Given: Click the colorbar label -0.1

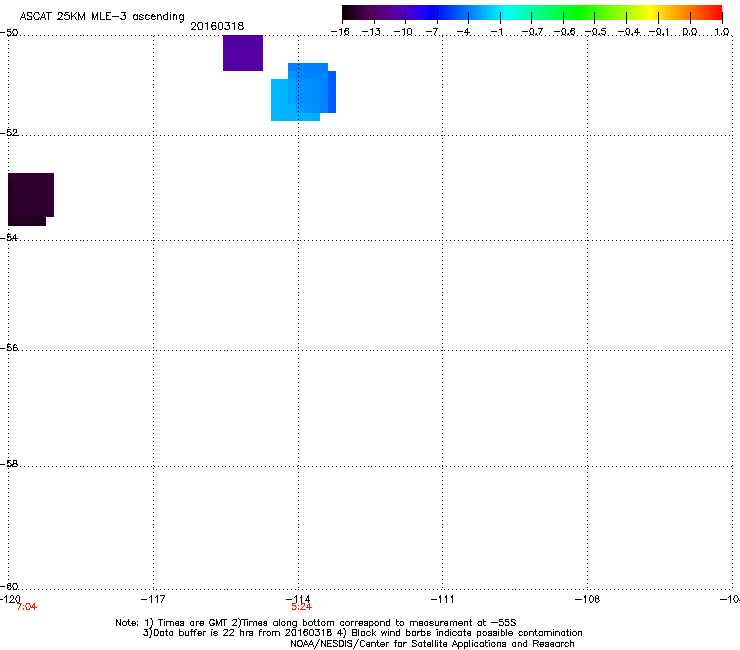Looking at the screenshot, I should coord(659,32).
